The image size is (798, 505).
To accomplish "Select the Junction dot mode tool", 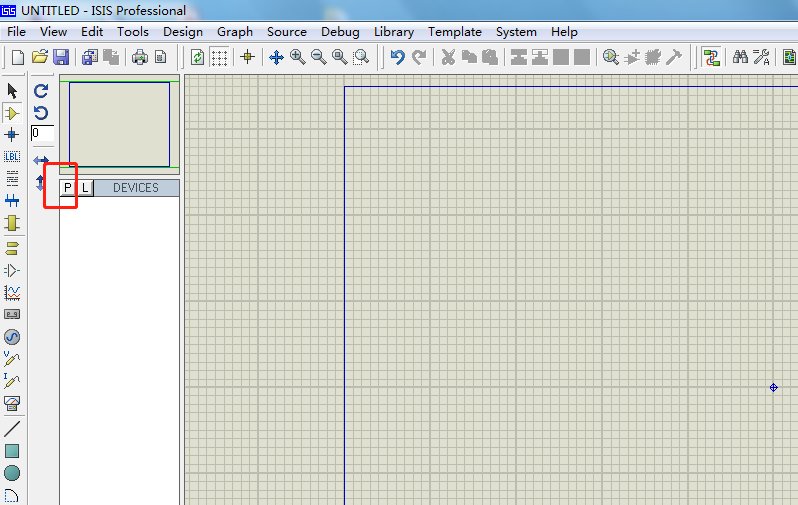I will point(12,135).
